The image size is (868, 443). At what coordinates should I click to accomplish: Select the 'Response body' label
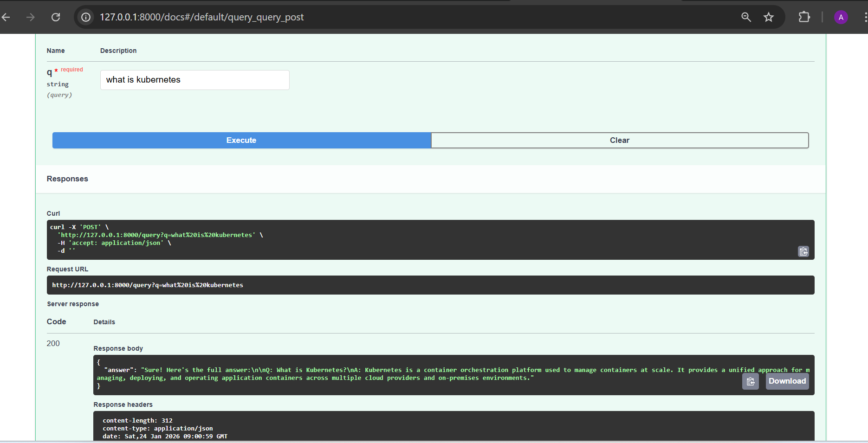click(x=118, y=348)
